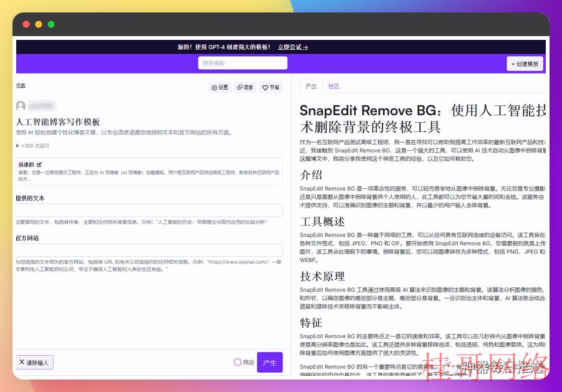Focus the 搜索模板 search field
This screenshot has width=562, height=392.
(242, 63)
